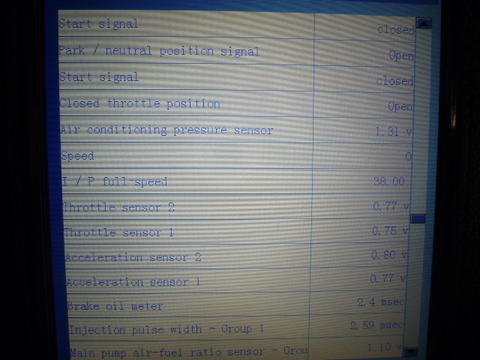
Task: Select Main pump air-fuel ratio sensor row
Action: click(236, 350)
